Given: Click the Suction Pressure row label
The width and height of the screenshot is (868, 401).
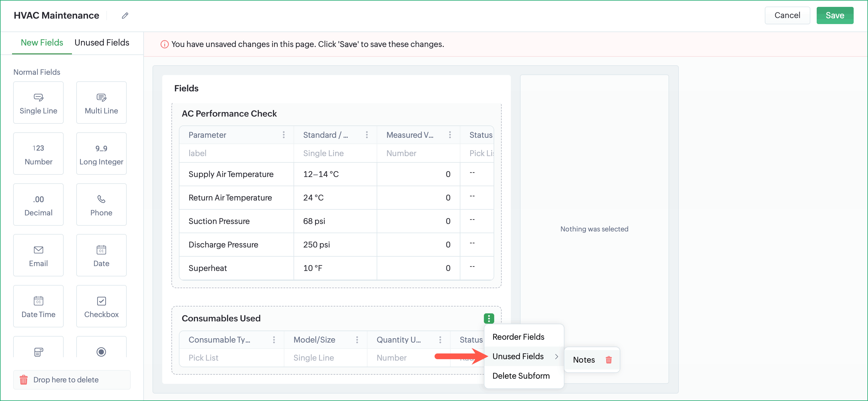Looking at the screenshot, I should coord(219,221).
